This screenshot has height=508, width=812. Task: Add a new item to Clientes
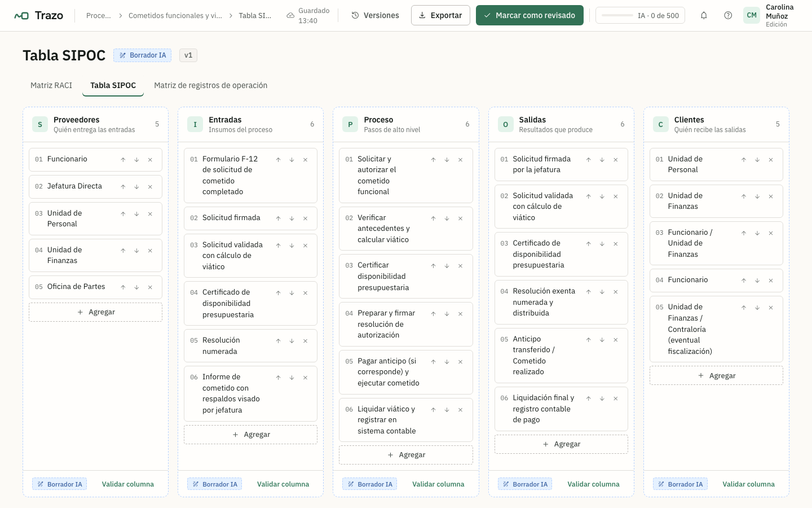pos(716,376)
